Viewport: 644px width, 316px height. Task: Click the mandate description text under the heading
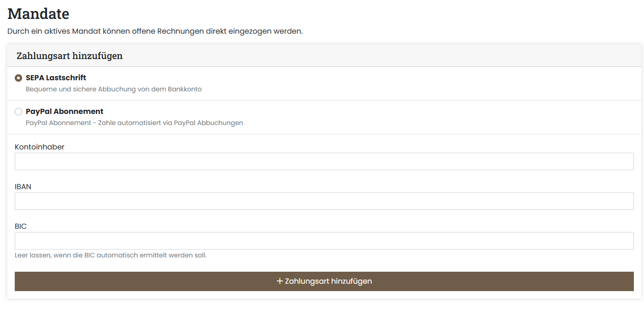pos(155,31)
